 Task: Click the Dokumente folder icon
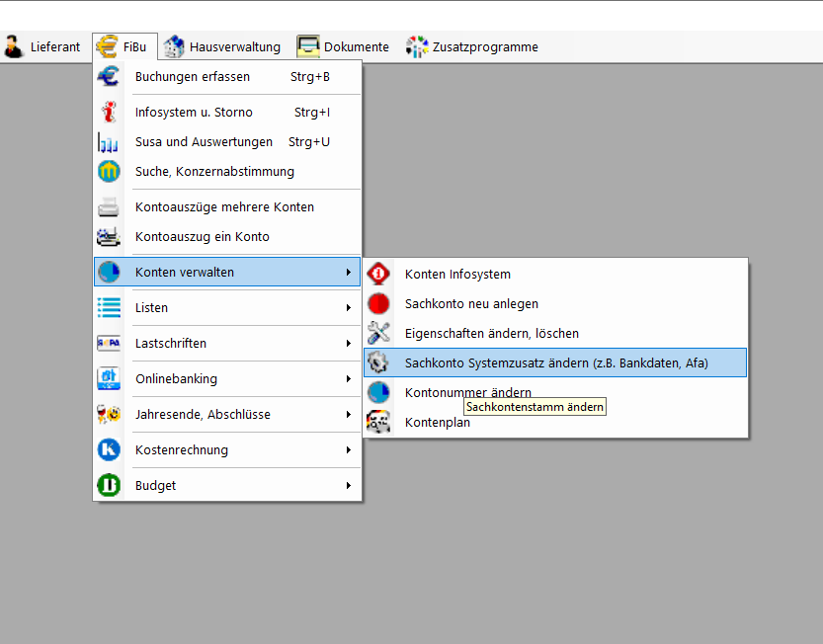pyautogui.click(x=308, y=46)
